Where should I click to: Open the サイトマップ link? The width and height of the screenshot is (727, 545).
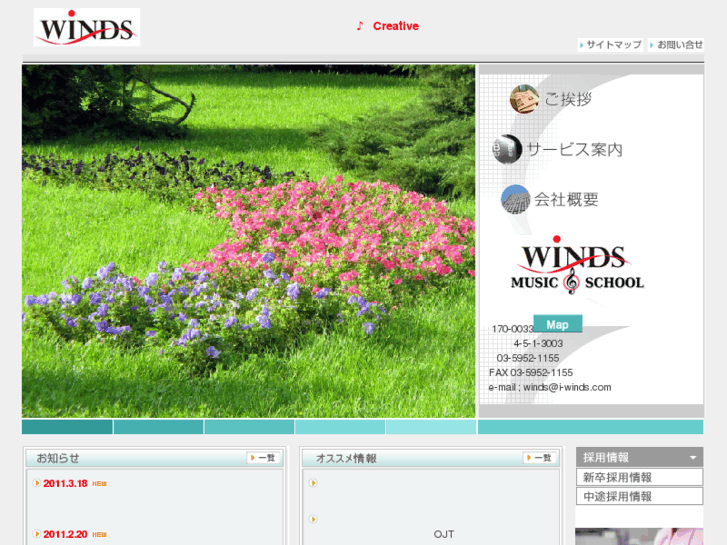[610, 45]
